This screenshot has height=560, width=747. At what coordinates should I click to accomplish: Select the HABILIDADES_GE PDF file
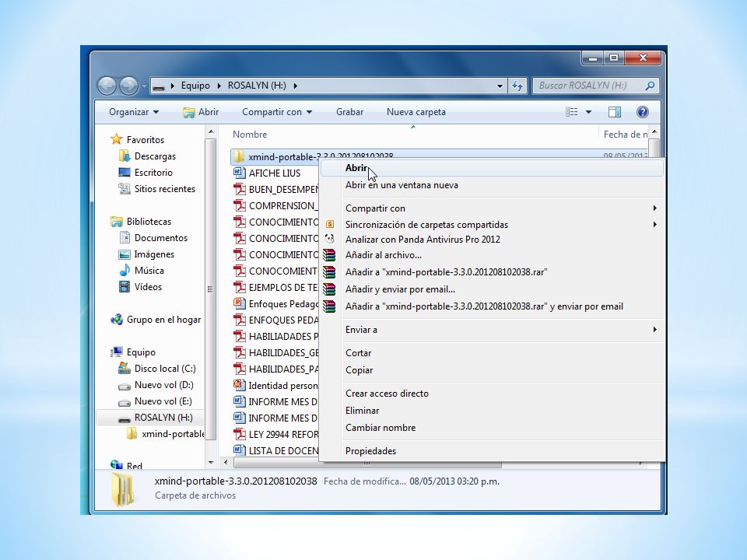275,352
